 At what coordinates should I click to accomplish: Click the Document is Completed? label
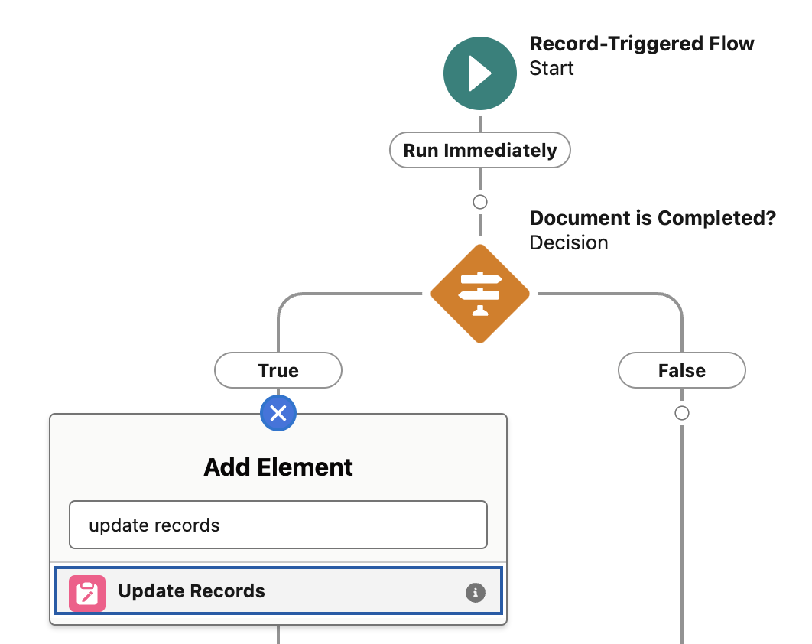[652, 218]
